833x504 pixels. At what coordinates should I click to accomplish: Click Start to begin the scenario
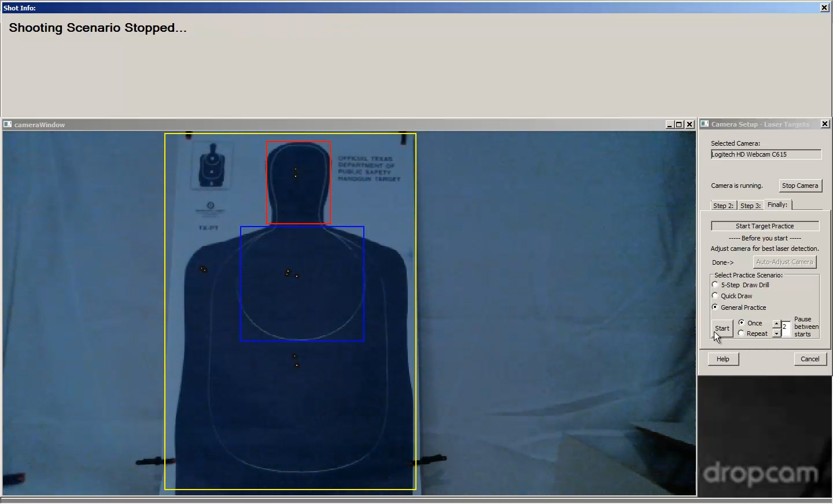tap(722, 328)
